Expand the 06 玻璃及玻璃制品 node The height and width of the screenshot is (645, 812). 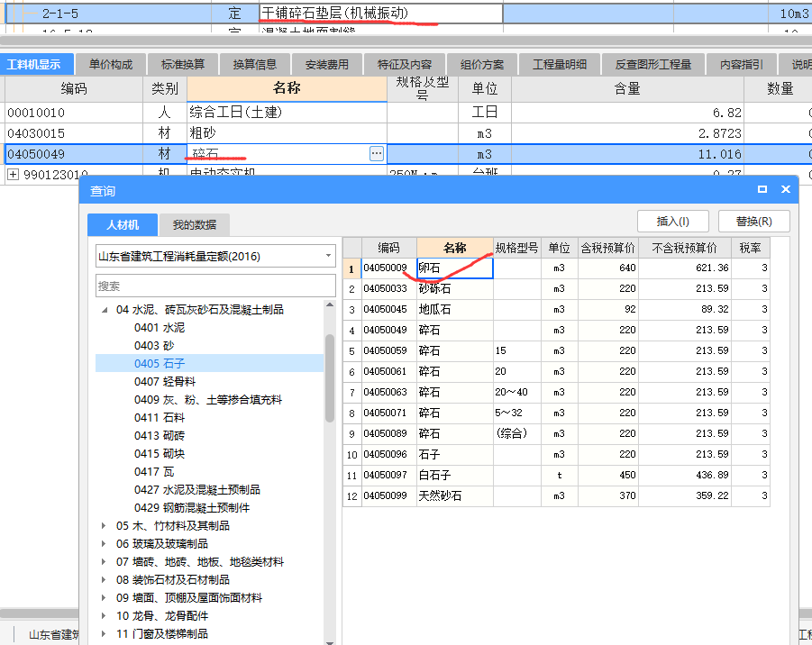pos(104,544)
